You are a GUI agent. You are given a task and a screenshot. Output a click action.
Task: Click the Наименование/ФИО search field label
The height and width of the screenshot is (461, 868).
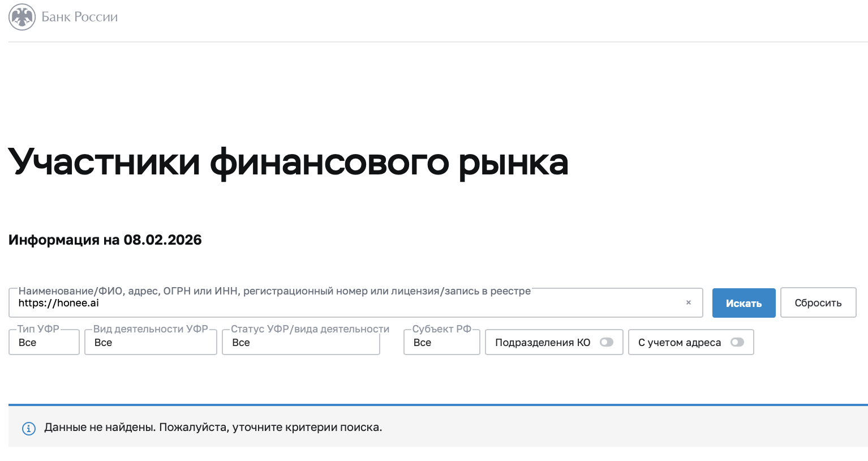click(274, 291)
